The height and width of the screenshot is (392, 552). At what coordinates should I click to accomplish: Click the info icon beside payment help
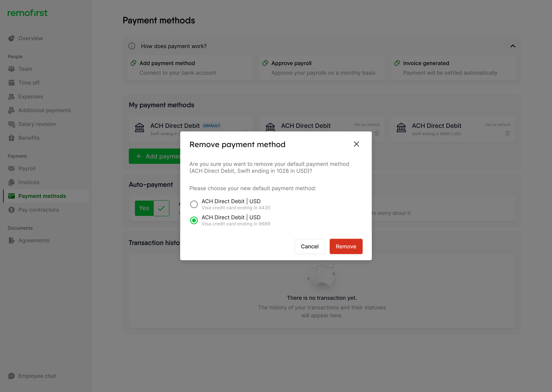point(132,46)
